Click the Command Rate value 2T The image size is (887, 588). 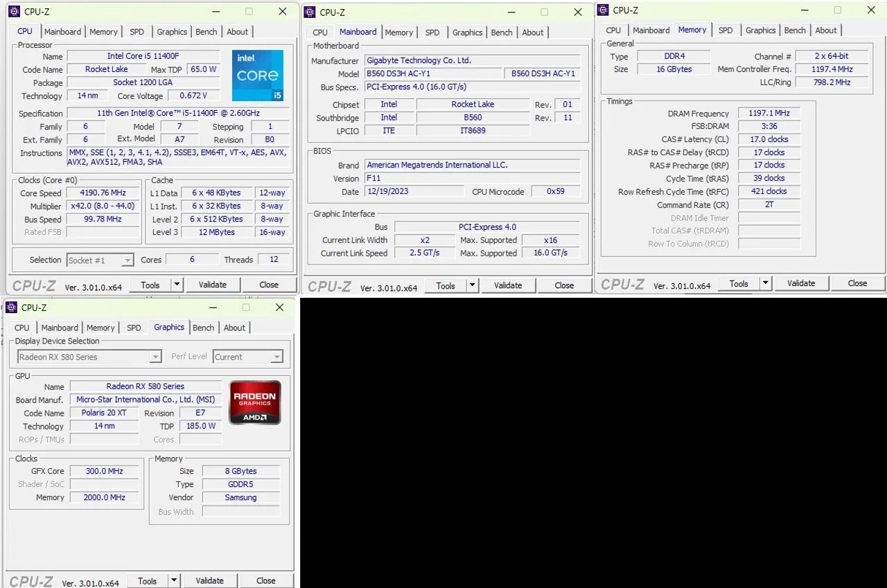[769, 204]
